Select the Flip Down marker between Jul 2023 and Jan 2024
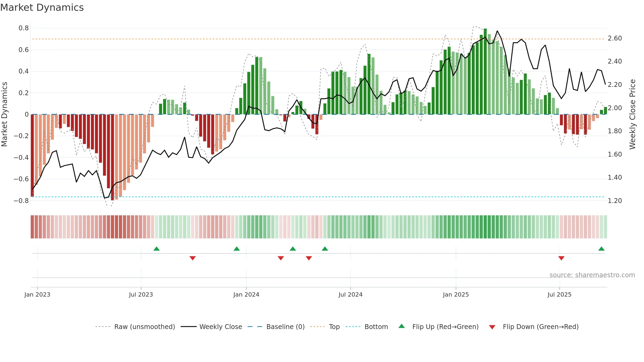This screenshot has width=644, height=362. tap(193, 258)
